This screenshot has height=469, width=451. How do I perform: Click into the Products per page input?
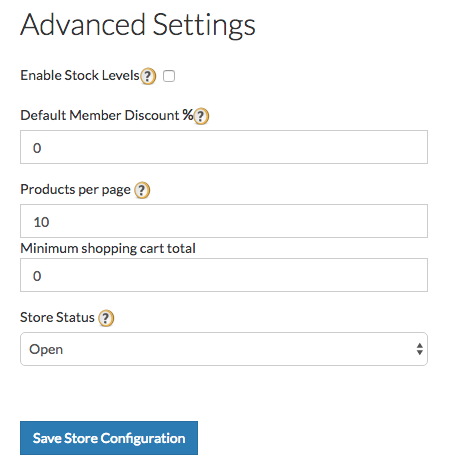point(224,221)
